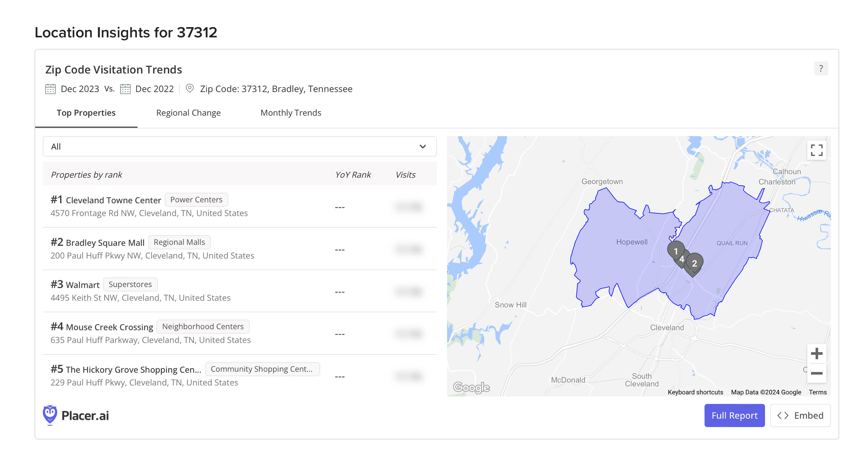Click the zip code location pin icon
Viewport: 868px width, 458px height.
pos(190,88)
